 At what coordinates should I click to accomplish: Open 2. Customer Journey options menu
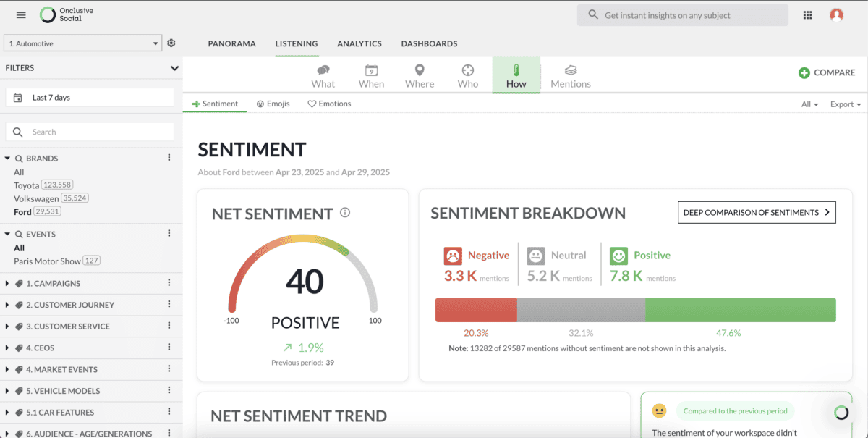coord(169,305)
